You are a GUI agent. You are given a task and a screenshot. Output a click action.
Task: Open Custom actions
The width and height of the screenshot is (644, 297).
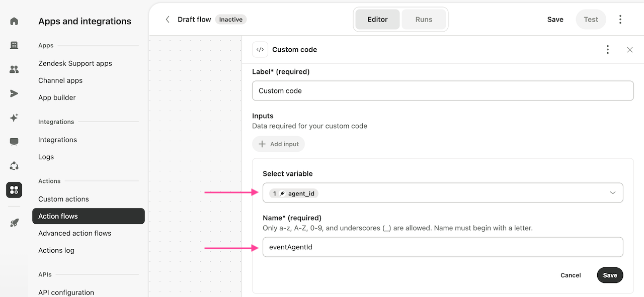click(63, 199)
